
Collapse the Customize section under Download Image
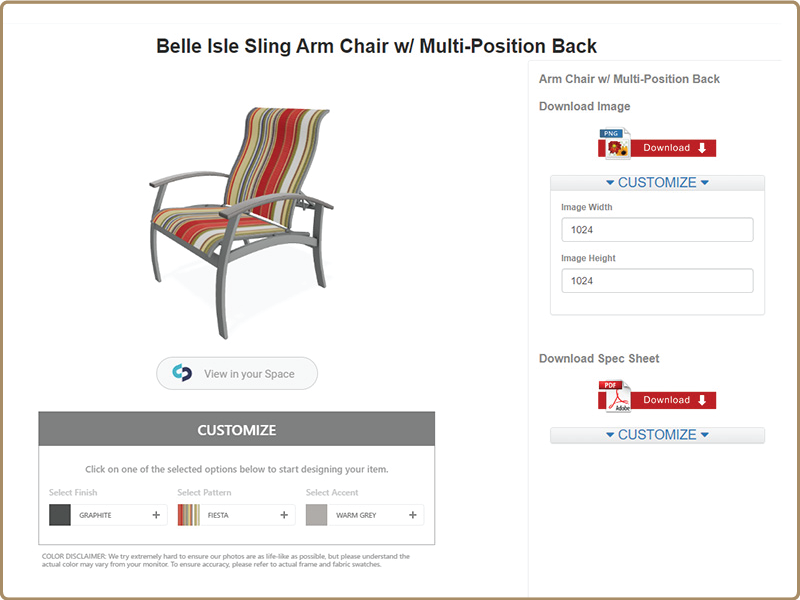[x=657, y=183]
